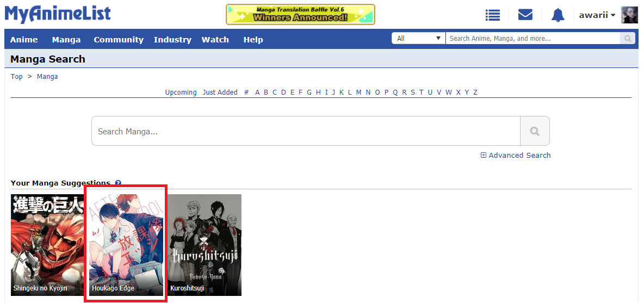Focus the Search Manga input field
This screenshot has height=303, width=644.
pyautogui.click(x=306, y=131)
